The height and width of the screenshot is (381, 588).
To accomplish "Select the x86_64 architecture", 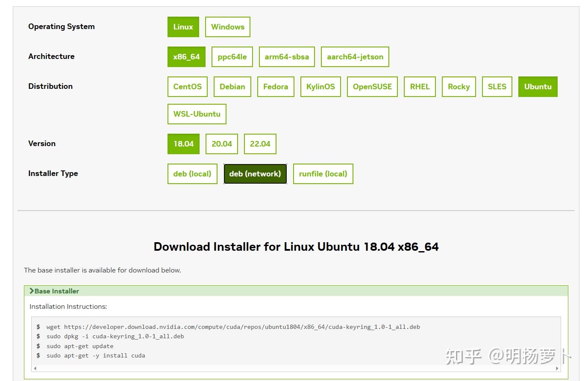I will [186, 56].
